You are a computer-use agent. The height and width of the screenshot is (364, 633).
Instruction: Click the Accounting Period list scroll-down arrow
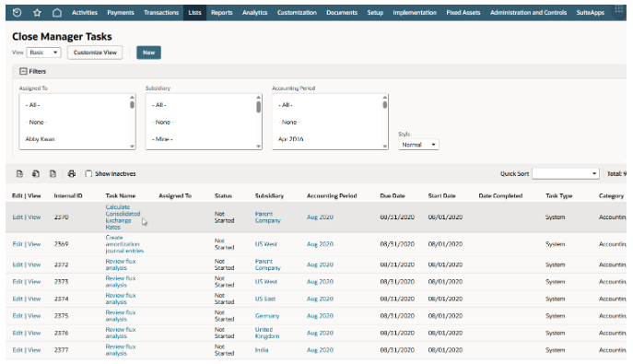[x=385, y=147]
